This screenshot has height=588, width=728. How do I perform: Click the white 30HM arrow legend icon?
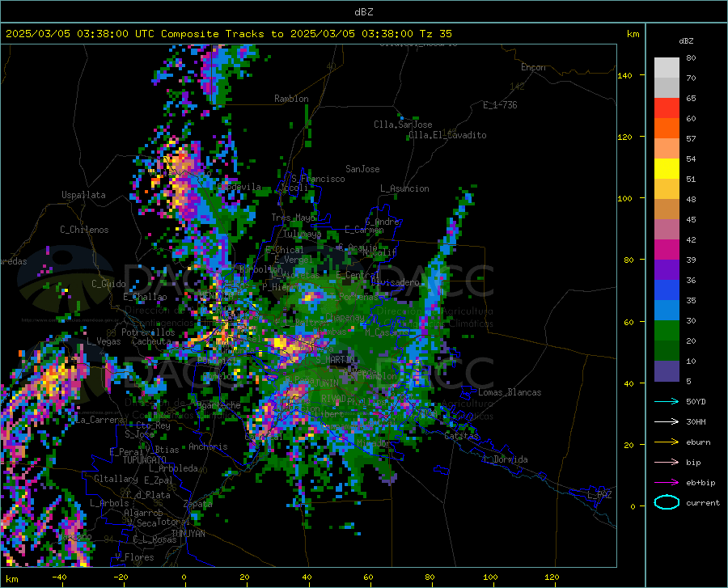(667, 421)
